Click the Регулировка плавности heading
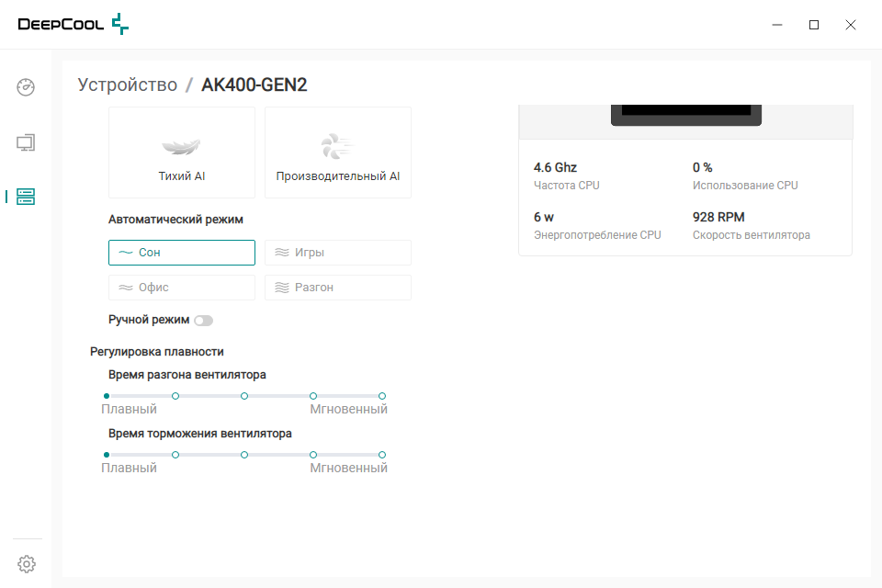This screenshot has width=882, height=588. click(157, 352)
